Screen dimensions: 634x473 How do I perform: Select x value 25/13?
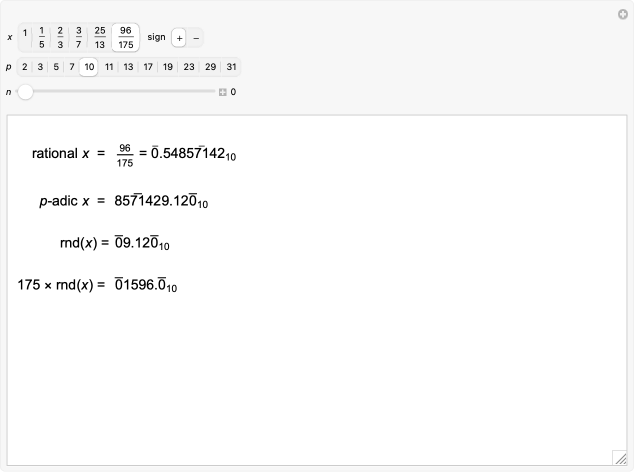99,38
